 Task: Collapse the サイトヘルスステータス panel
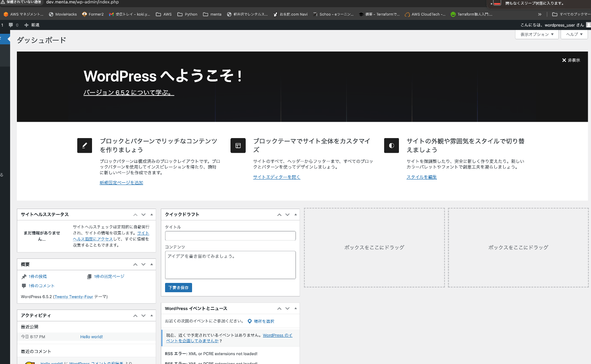[152, 215]
